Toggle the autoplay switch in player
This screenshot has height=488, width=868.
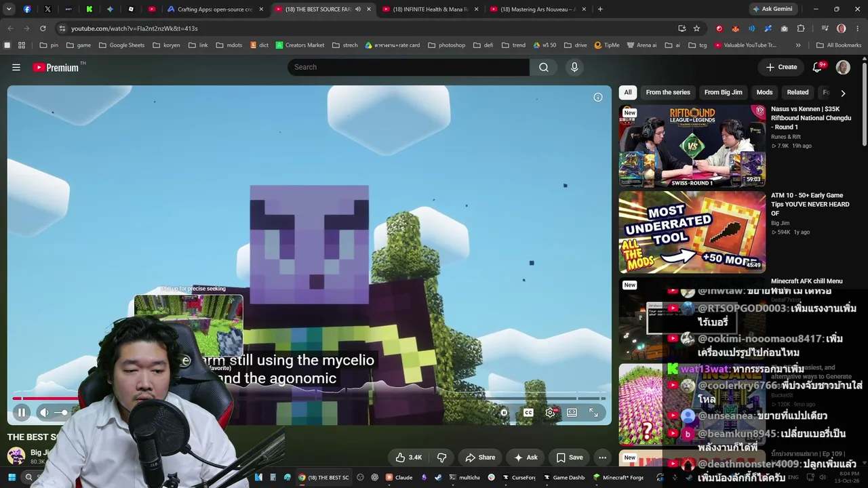click(x=504, y=412)
